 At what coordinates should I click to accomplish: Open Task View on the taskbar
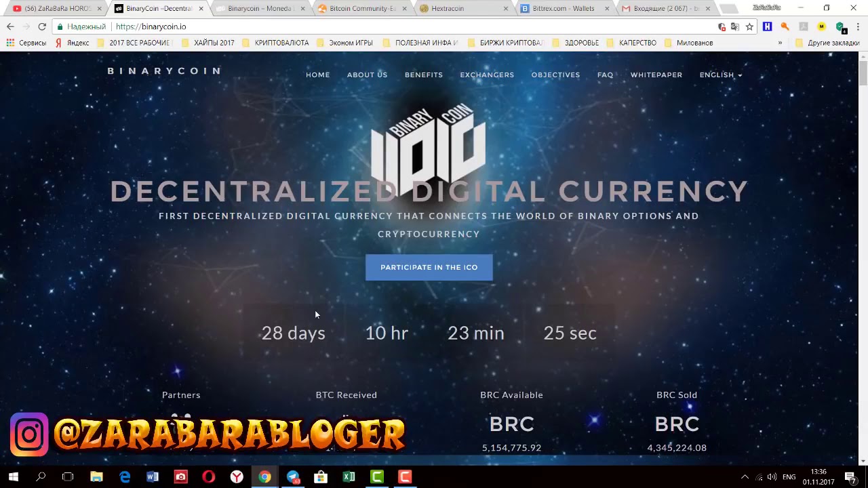pos(68,476)
